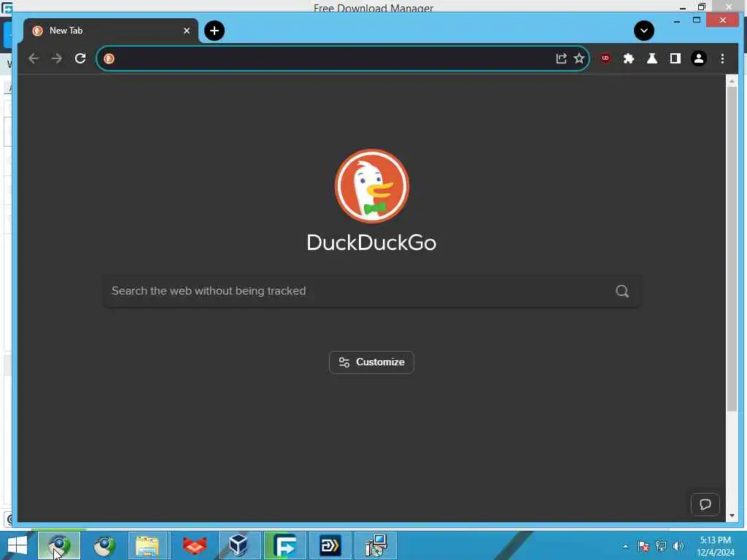The width and height of the screenshot is (747, 560).
Task: Open the uBlock Origin extension
Action: (605, 58)
